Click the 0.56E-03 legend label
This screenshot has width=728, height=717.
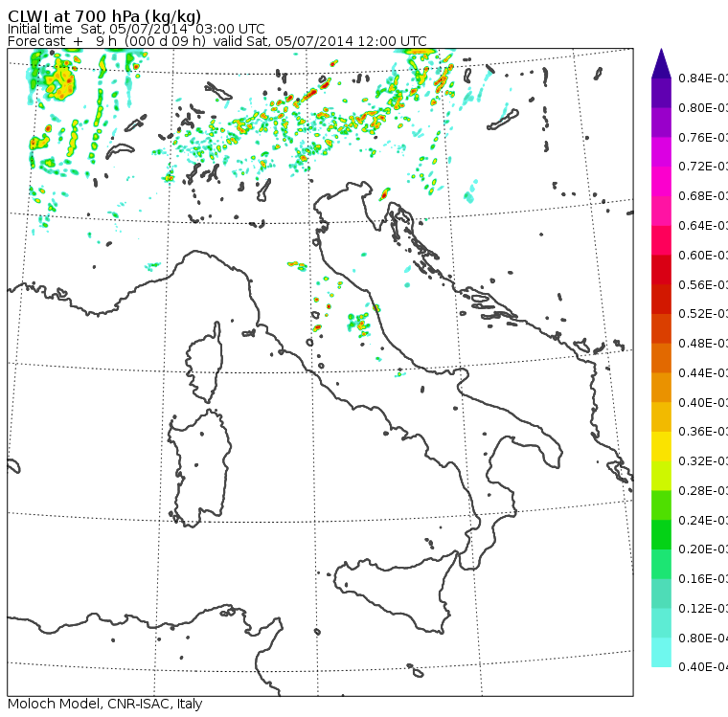click(703, 284)
